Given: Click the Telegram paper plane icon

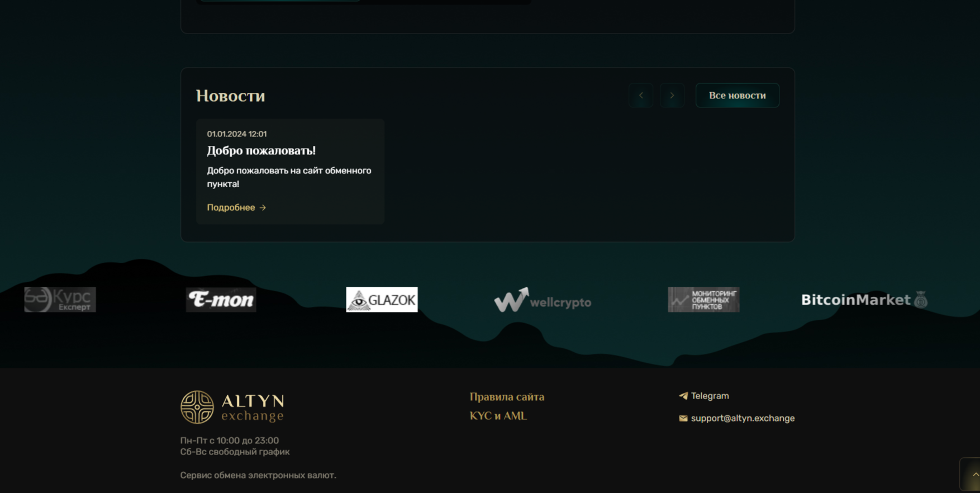Looking at the screenshot, I should coord(683,396).
